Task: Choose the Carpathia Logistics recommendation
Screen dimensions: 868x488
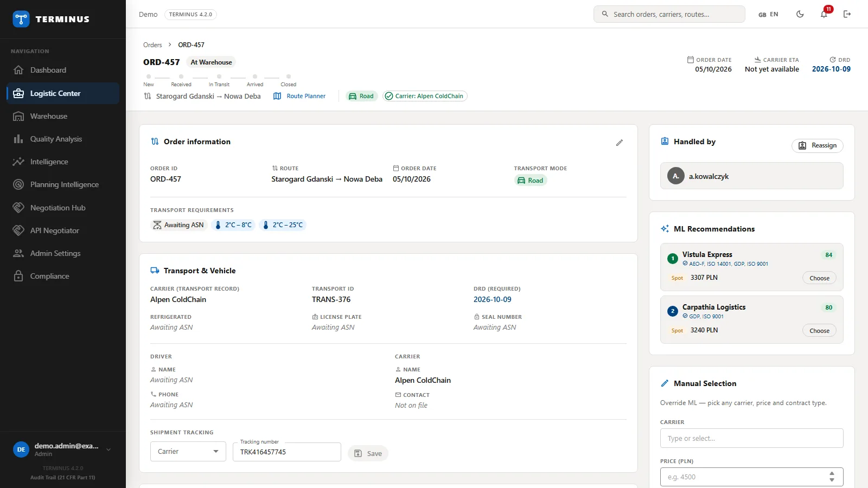Action: coord(819,331)
